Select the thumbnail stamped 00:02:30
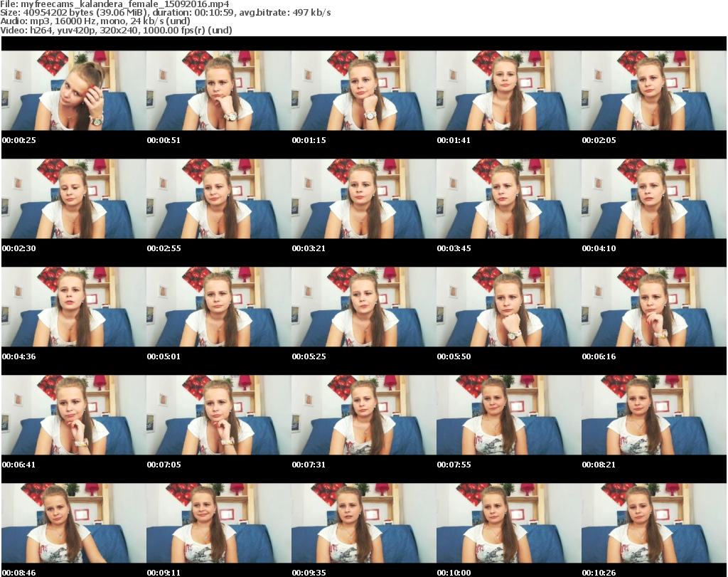This screenshot has height=577, width=728. point(74,198)
